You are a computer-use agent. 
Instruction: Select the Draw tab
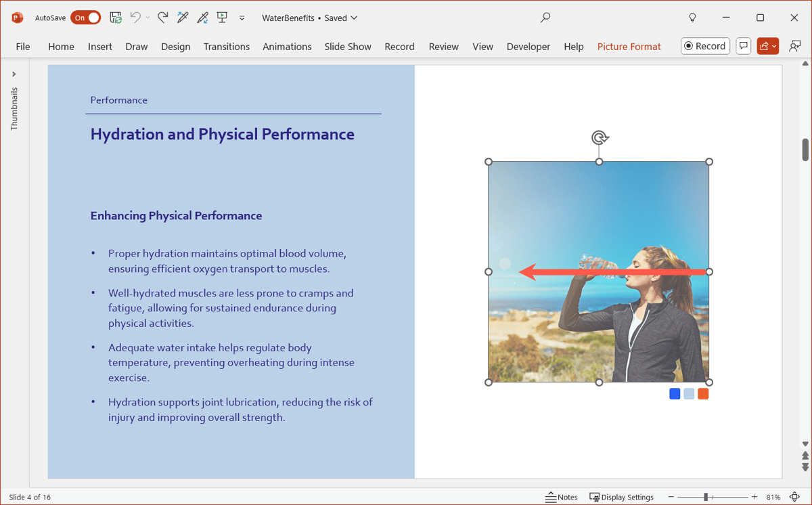coord(137,47)
